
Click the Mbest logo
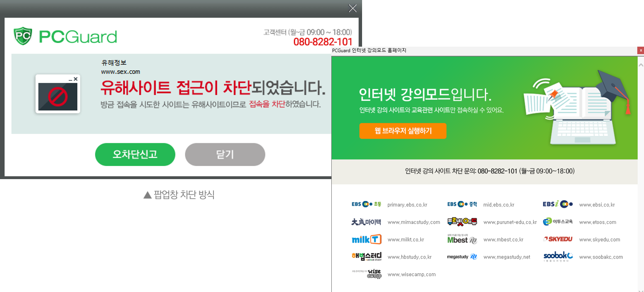click(462, 239)
